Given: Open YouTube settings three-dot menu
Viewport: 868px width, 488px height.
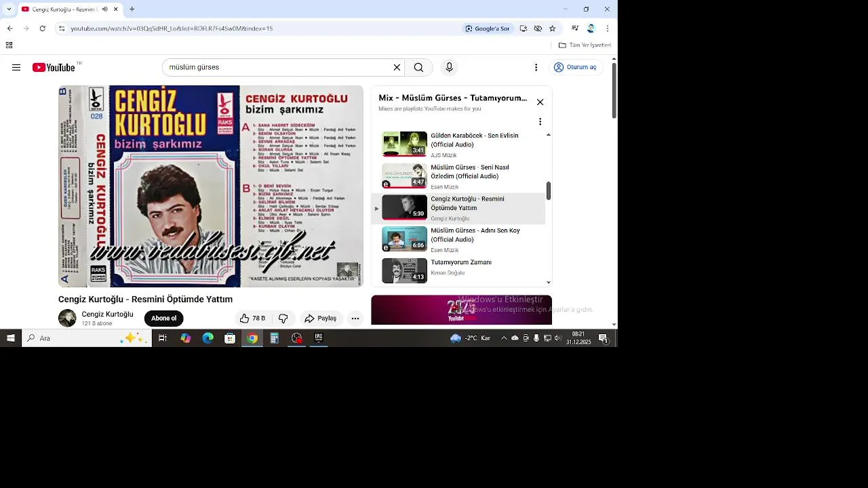Looking at the screenshot, I should click(536, 67).
